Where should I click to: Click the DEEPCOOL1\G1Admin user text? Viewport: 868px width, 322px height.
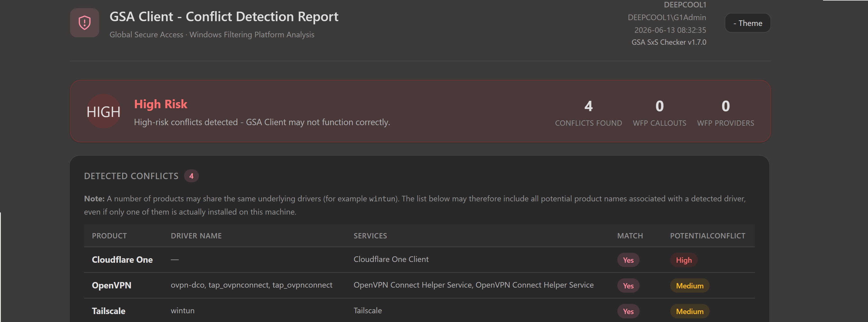667,17
